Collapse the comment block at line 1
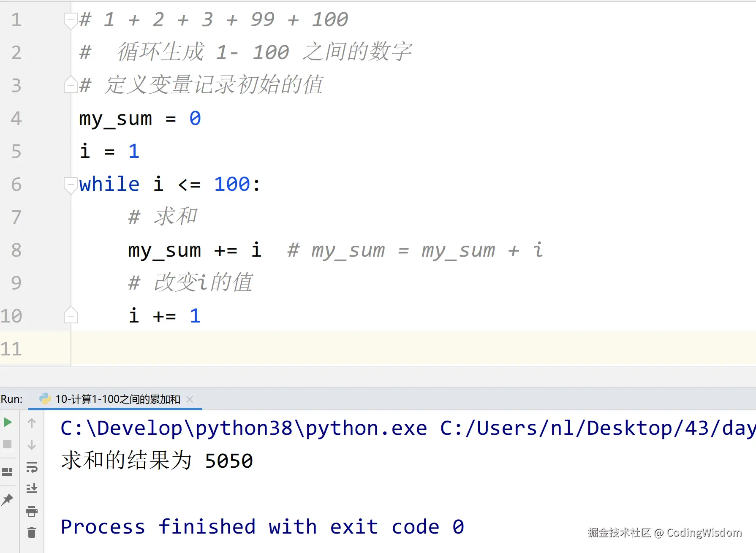 tap(71, 20)
